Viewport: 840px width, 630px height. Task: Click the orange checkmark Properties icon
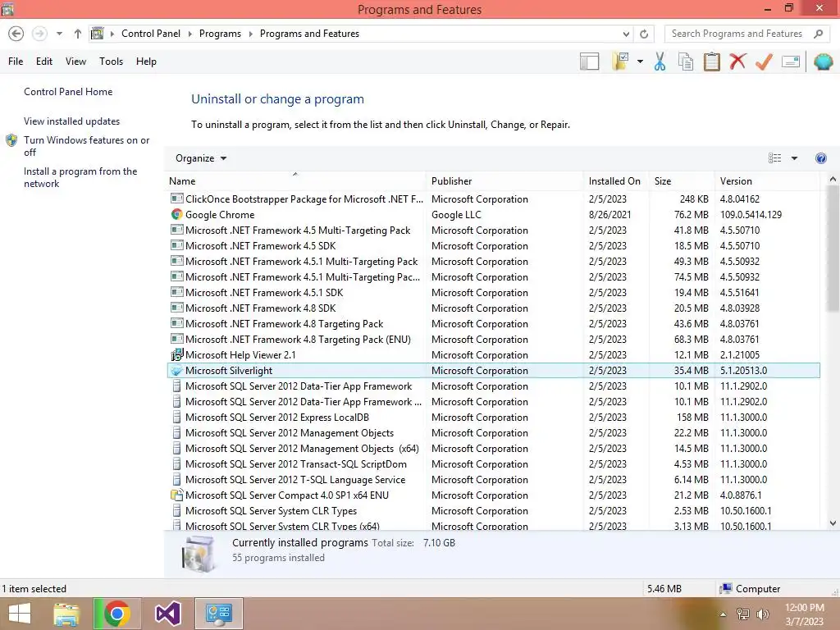point(764,62)
